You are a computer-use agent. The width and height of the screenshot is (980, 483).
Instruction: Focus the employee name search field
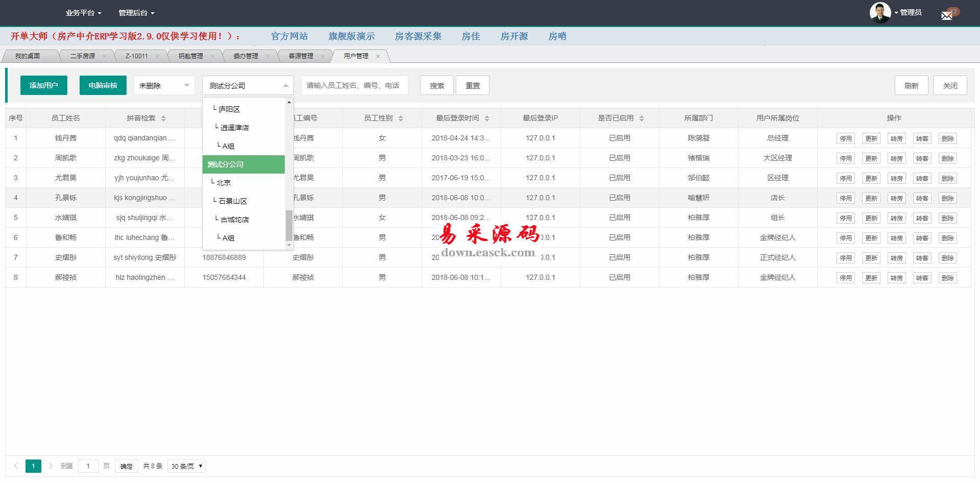pyautogui.click(x=354, y=85)
